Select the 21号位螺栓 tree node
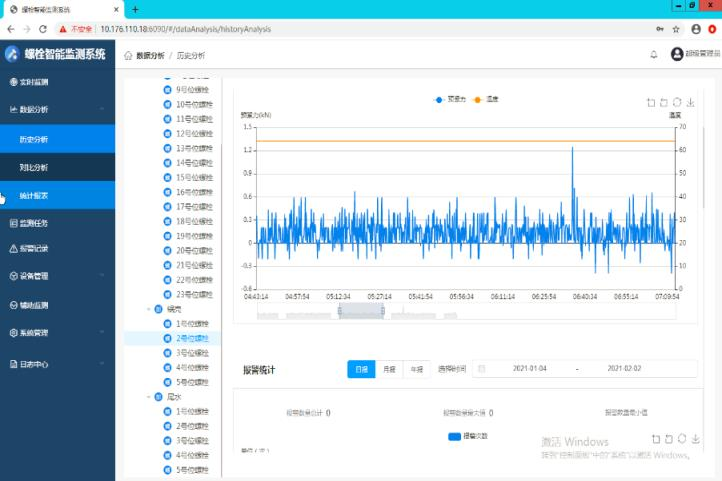Image resolution: width=722 pixels, height=481 pixels. click(194, 265)
